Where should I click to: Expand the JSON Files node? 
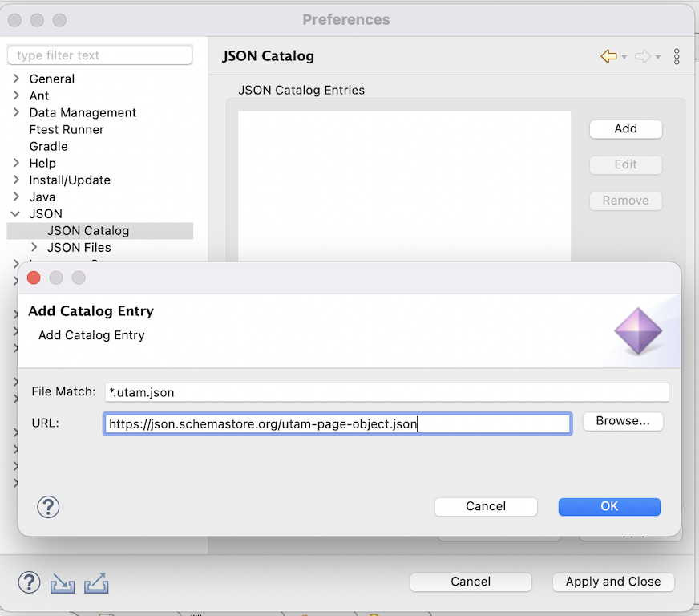pos(34,247)
